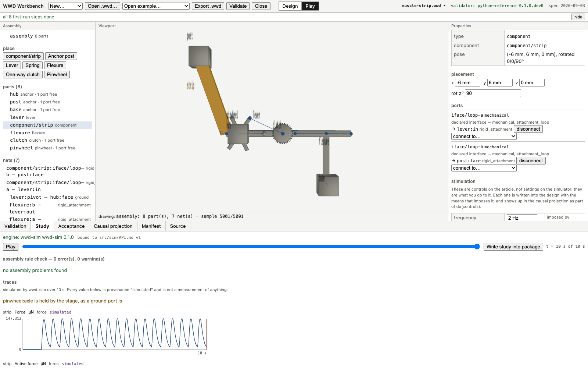Switch to Design mode
The height and width of the screenshot is (368, 588).
[290, 6]
